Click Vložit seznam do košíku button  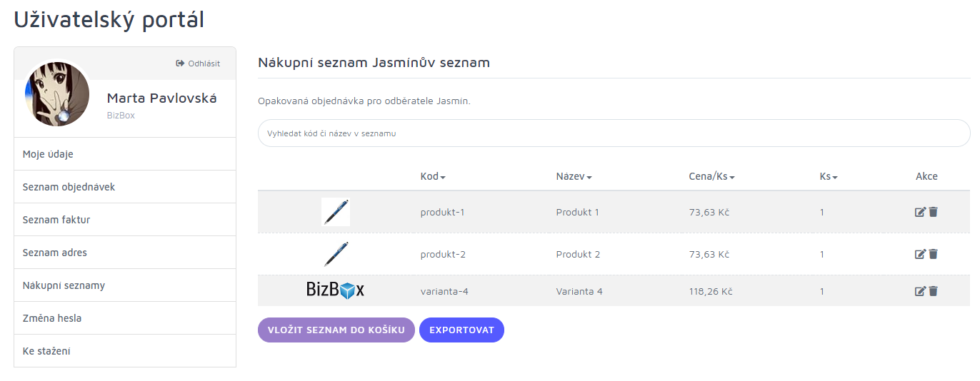point(336,330)
